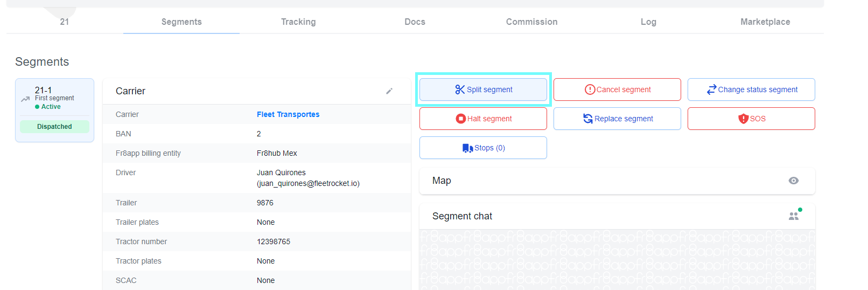Image resolution: width=868 pixels, height=290 pixels.
Task: Expand the Map panel header
Action: [617, 181]
